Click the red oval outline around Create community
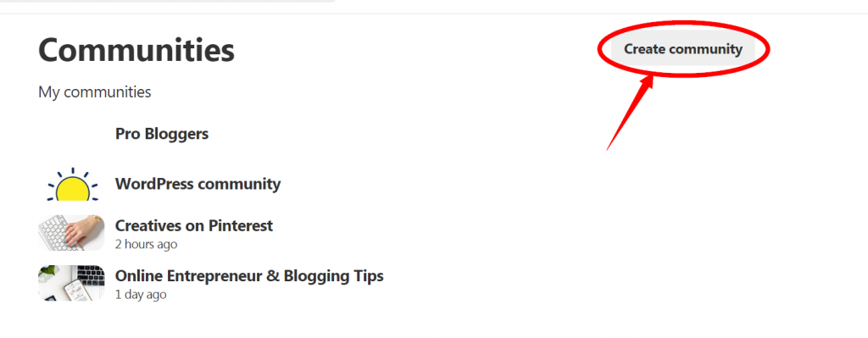This screenshot has height=338, width=868. [x=684, y=48]
